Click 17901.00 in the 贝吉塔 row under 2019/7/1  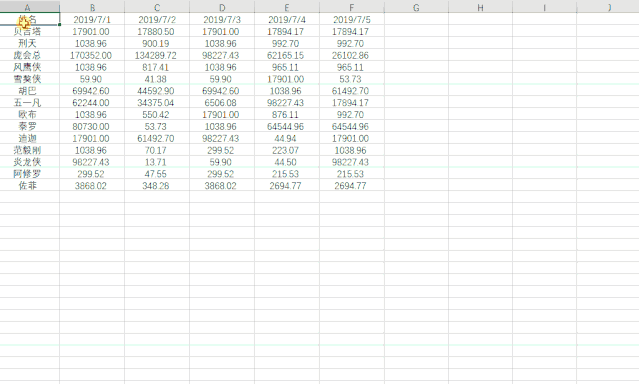(92, 31)
